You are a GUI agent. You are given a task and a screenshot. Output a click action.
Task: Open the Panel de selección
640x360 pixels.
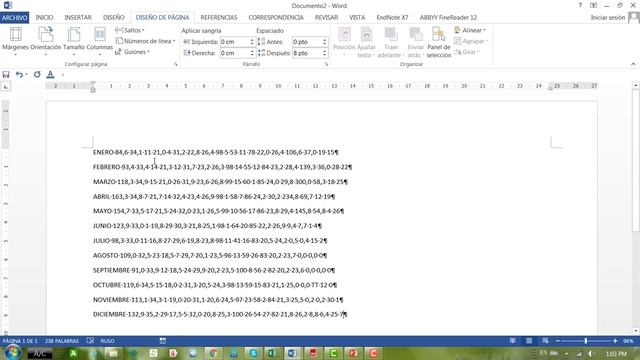click(x=439, y=42)
